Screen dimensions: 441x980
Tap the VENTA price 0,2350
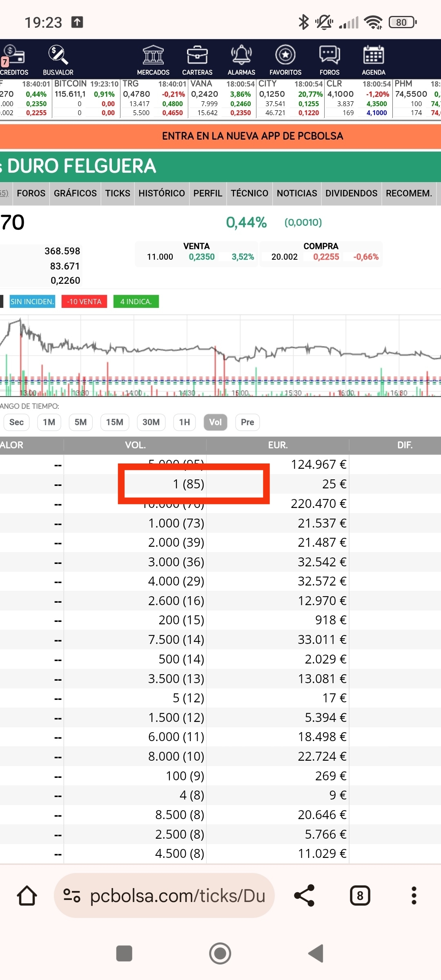pos(202,257)
